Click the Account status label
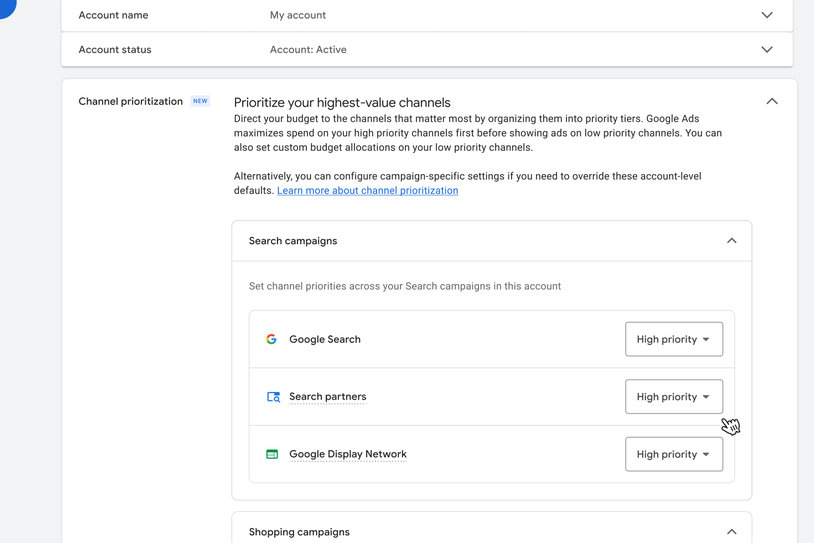This screenshot has width=814, height=543. 115,50
